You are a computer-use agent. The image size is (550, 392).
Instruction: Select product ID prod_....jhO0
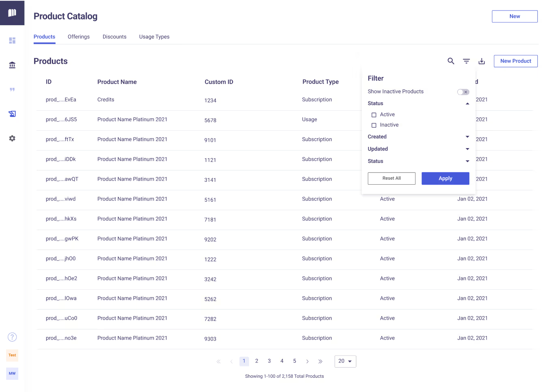click(x=61, y=259)
